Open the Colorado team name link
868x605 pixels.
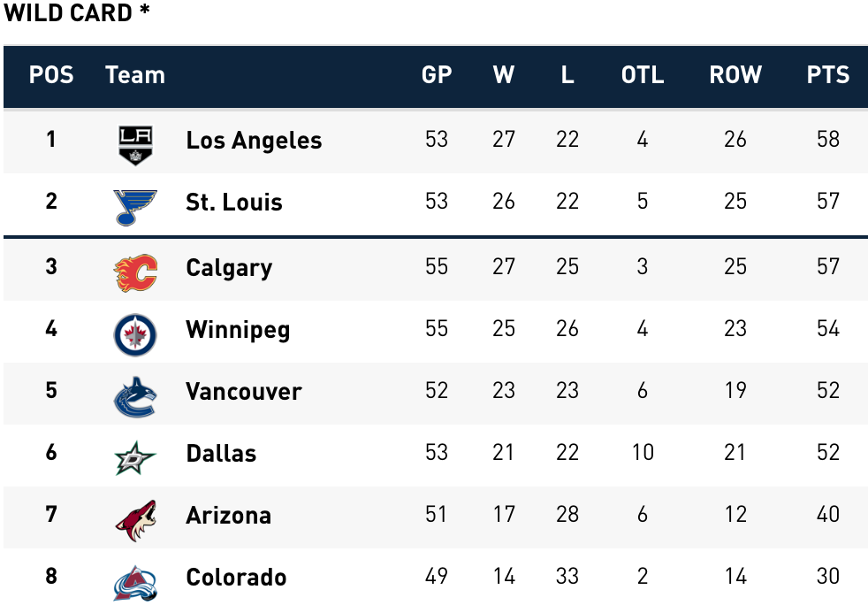[236, 578]
